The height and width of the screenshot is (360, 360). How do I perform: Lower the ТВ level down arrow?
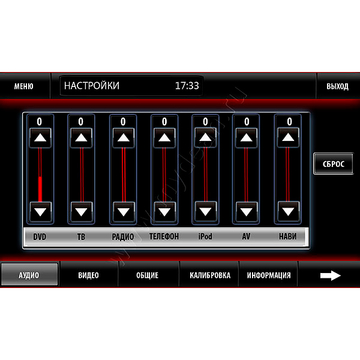tap(81, 211)
